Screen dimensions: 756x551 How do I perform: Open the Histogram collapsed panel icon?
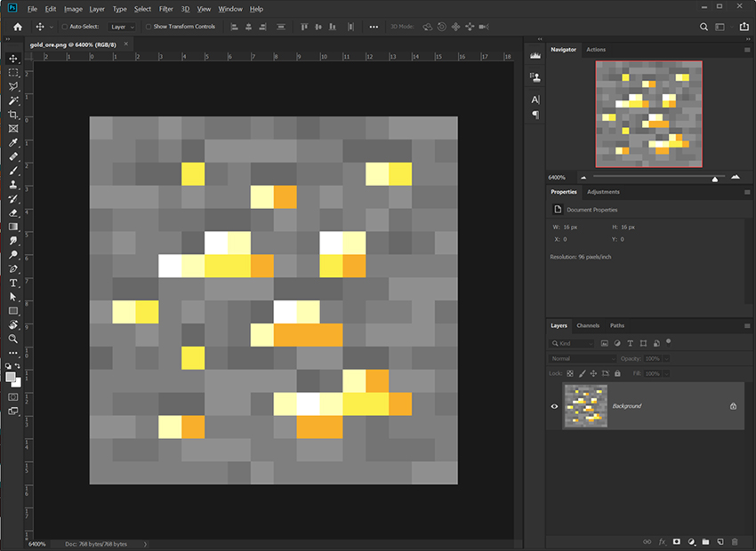click(x=535, y=55)
